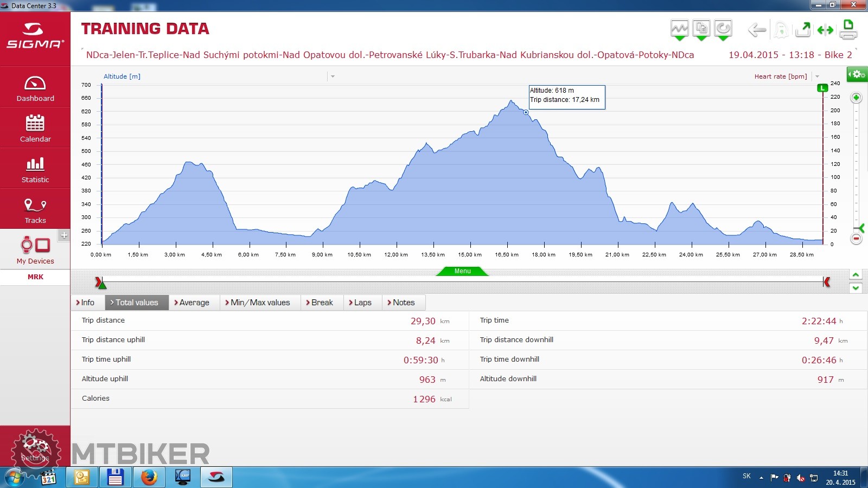Click the export training icon
Image resolution: width=868 pixels, height=488 pixels.
click(x=803, y=30)
